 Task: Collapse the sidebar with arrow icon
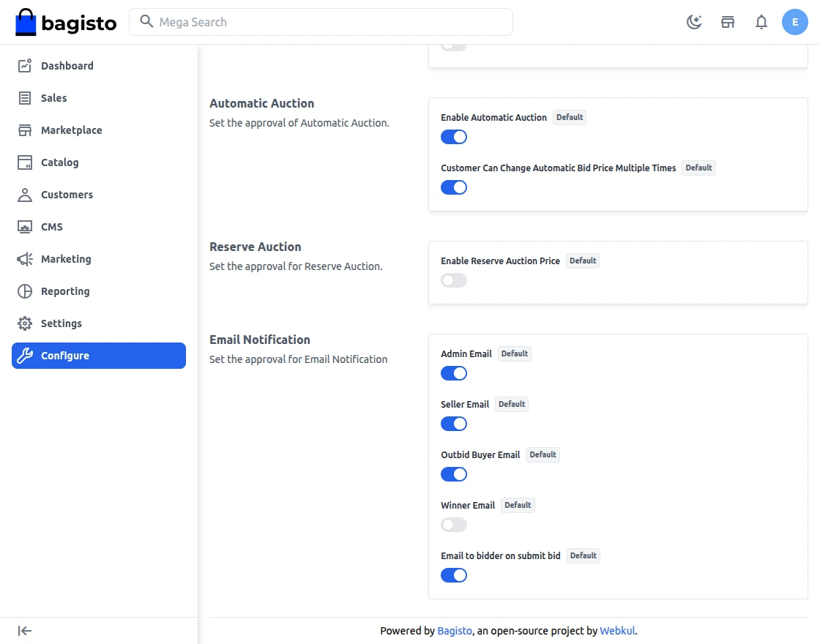[x=25, y=631]
